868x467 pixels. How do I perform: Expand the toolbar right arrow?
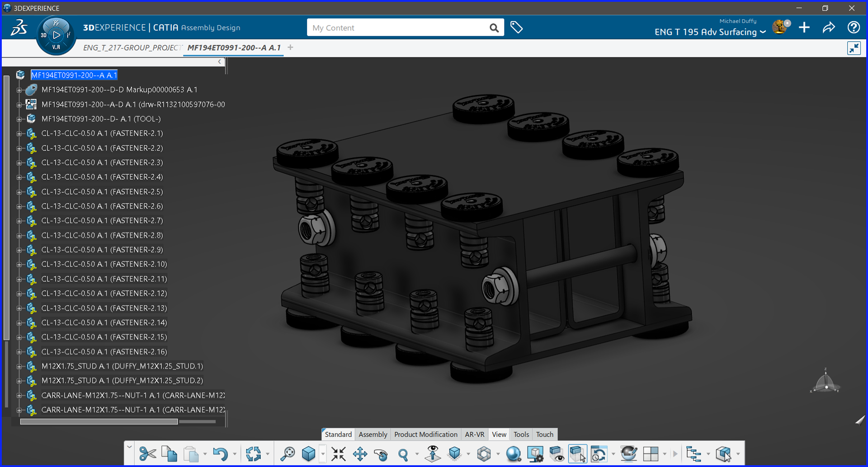pyautogui.click(x=675, y=454)
